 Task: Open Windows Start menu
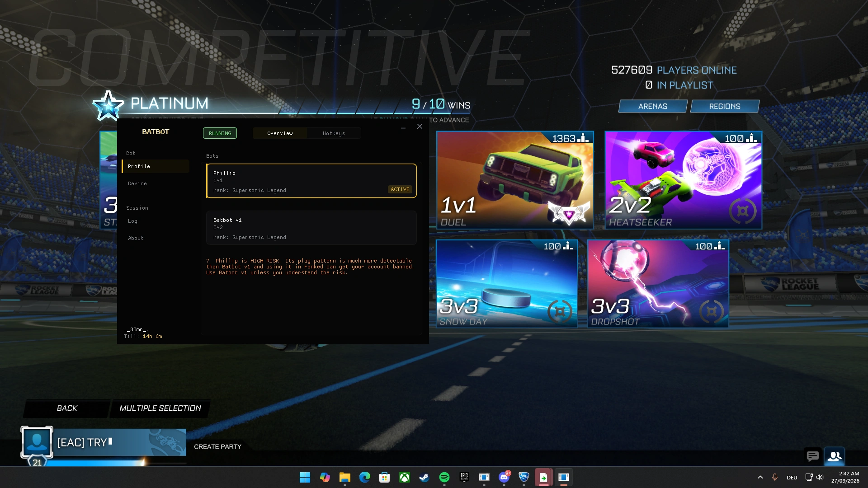coord(305,477)
